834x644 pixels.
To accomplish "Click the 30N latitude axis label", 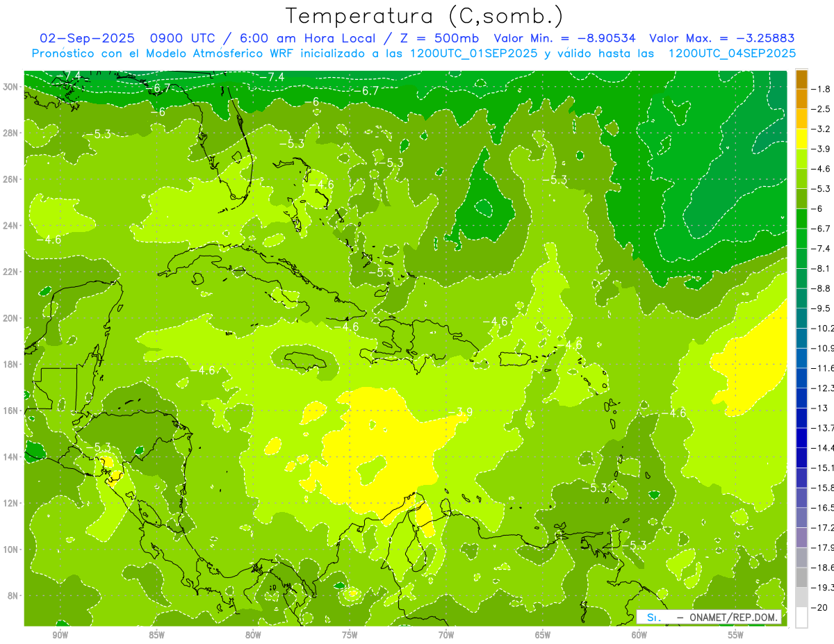I will (x=11, y=87).
